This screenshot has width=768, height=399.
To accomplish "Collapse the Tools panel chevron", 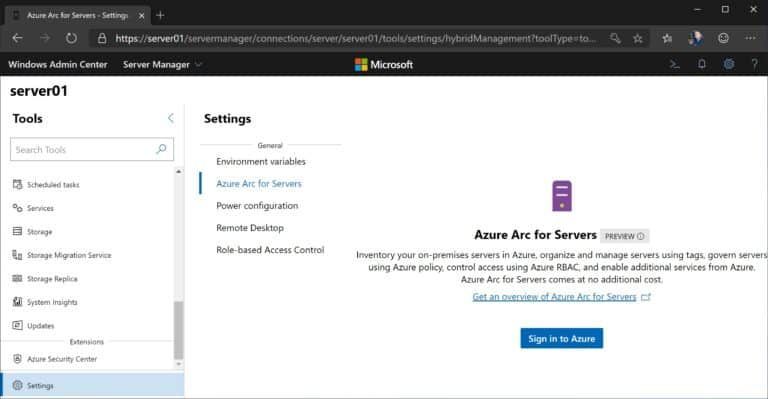I will [170, 118].
